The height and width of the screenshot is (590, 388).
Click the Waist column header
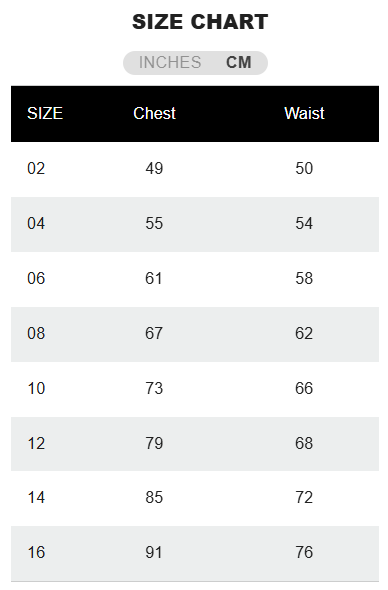304,113
